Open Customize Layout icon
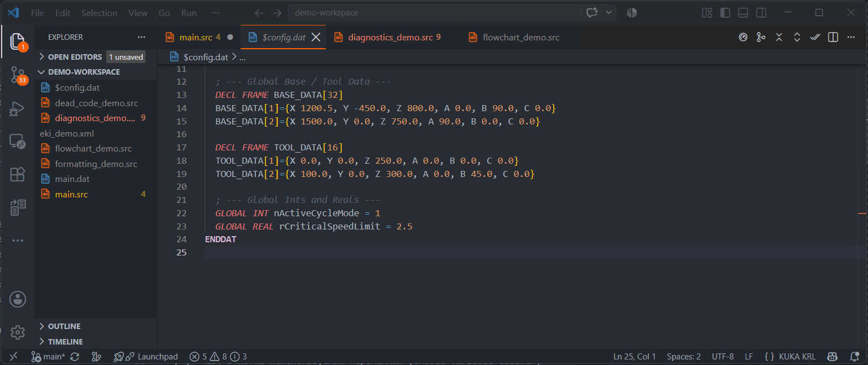Viewport: 868px width, 365px height. 707,13
